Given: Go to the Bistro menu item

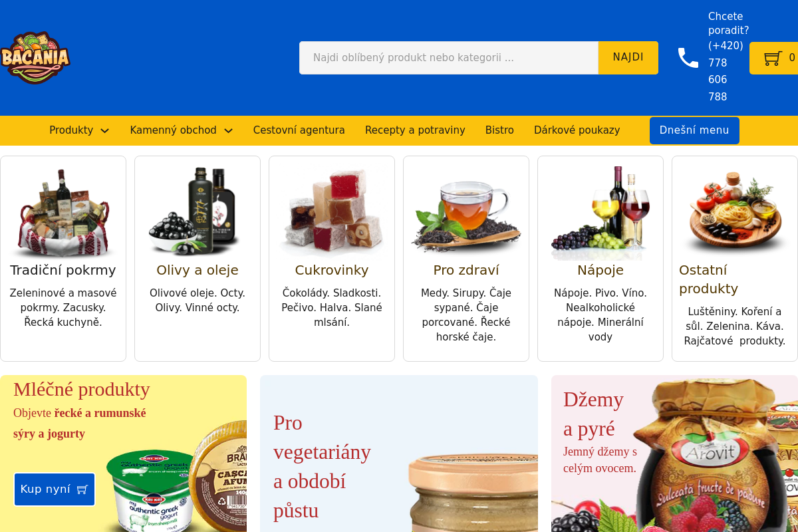Looking at the screenshot, I should tap(499, 130).
